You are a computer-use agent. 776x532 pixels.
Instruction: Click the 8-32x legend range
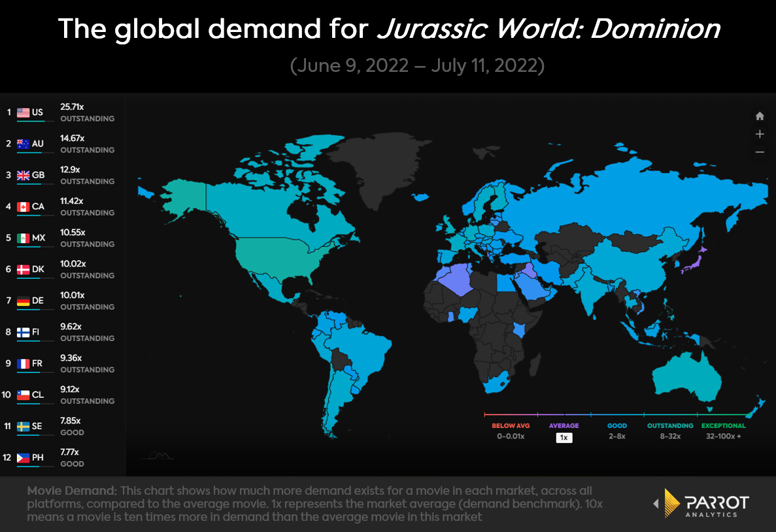click(670, 437)
